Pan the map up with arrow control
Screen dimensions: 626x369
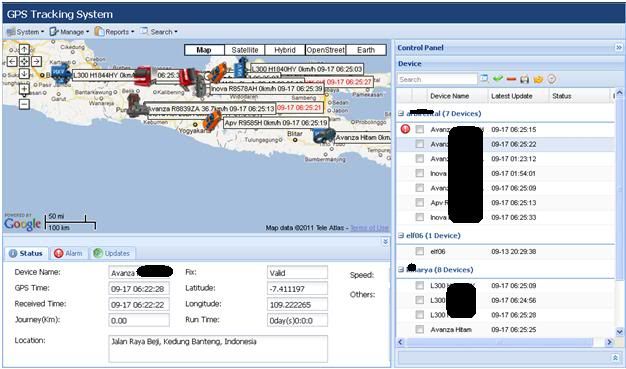point(24,49)
